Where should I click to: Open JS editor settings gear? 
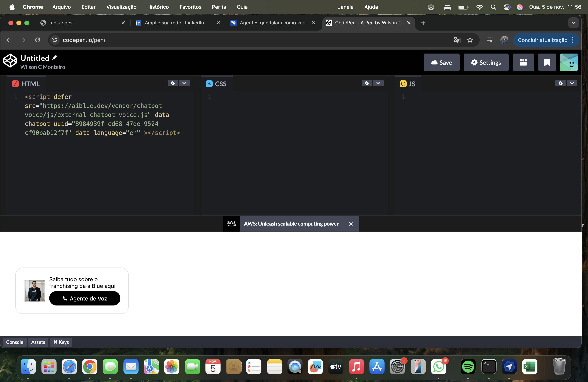pyautogui.click(x=560, y=83)
